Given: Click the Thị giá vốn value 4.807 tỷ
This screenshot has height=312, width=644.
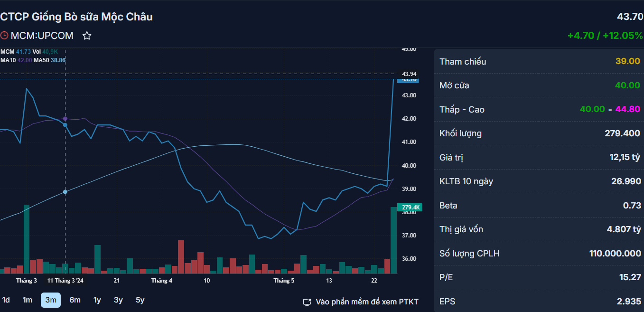Looking at the screenshot, I should [624, 229].
